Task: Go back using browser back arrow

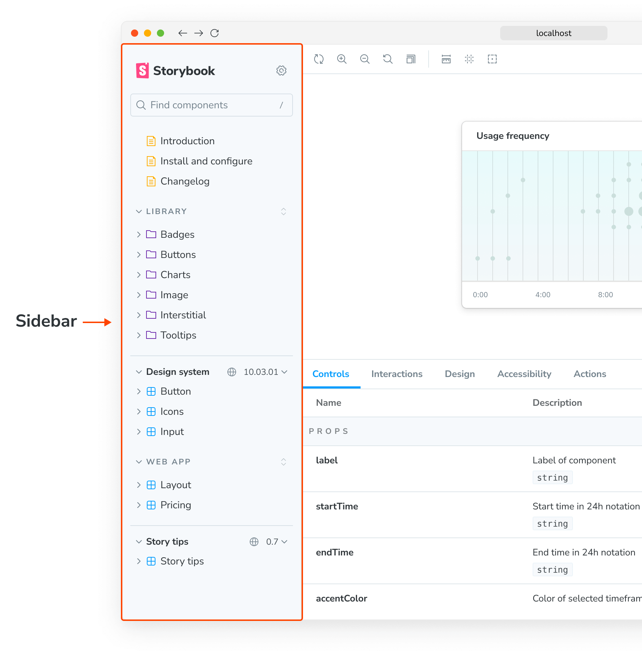Action: [182, 33]
